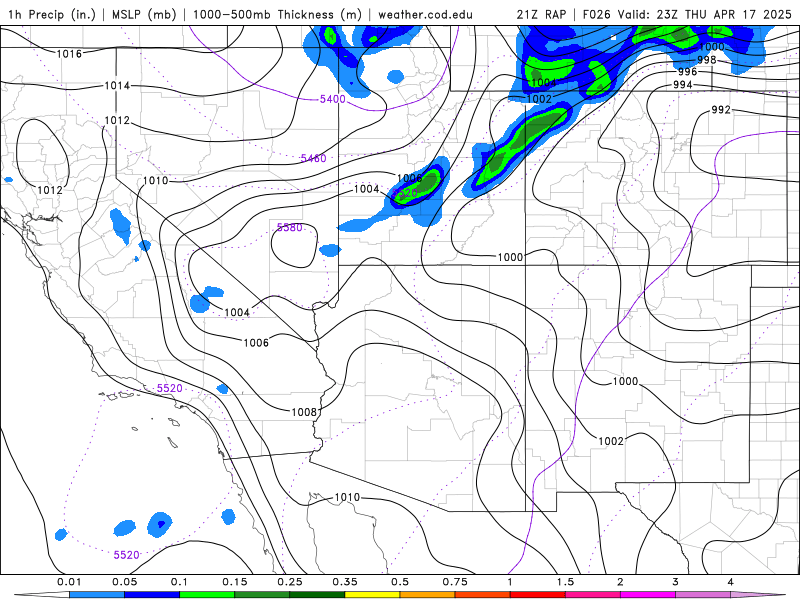
Task: Click the dark blue 0.05–0.1 legend swatch
Action: coord(152,595)
